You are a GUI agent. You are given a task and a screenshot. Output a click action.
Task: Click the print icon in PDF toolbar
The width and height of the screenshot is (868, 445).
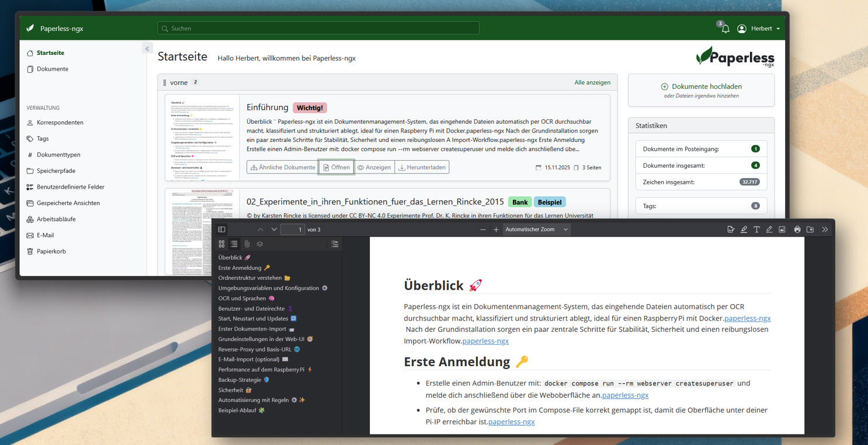tap(797, 230)
